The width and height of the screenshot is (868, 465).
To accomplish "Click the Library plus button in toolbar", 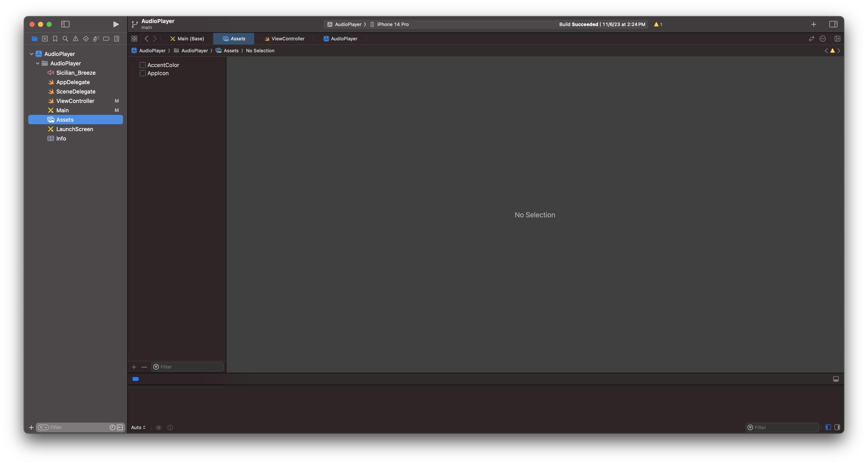I will [813, 24].
